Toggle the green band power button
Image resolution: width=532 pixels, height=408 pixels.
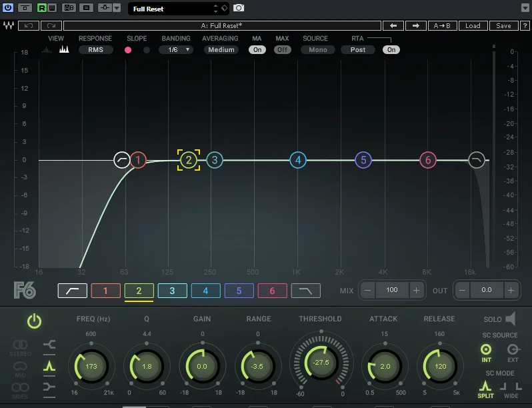tap(34, 321)
